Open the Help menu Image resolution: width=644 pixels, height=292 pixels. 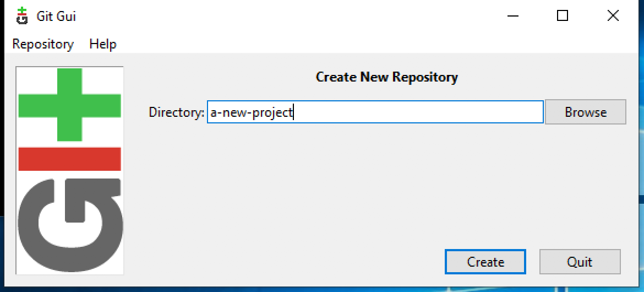pos(103,44)
